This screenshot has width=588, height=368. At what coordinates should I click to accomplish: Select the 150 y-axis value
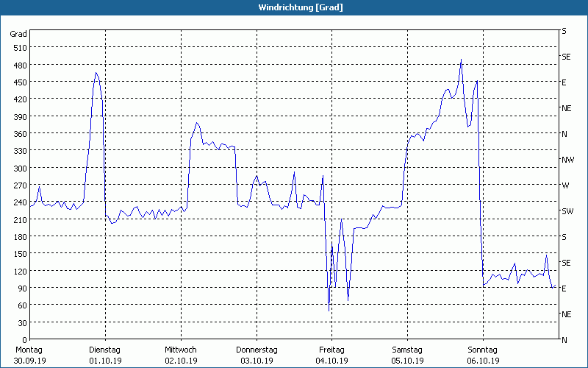point(21,254)
